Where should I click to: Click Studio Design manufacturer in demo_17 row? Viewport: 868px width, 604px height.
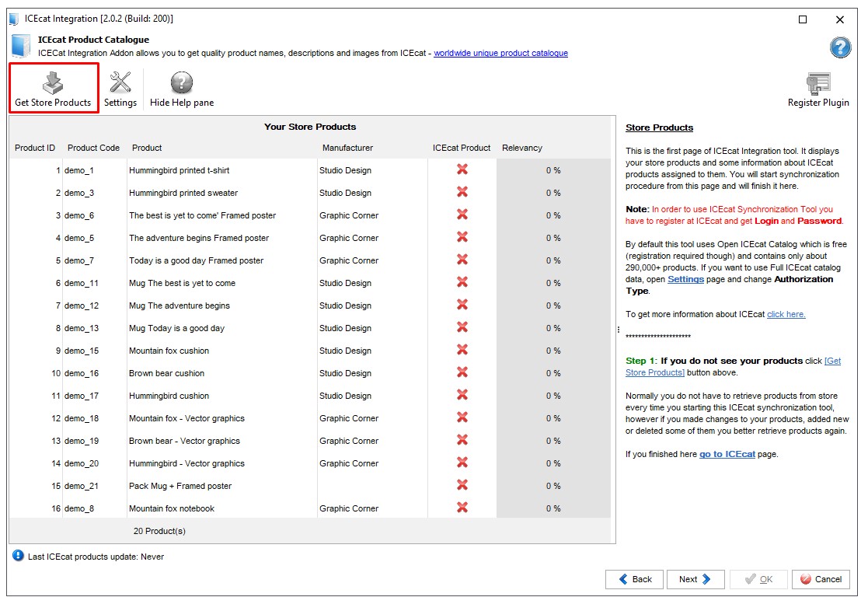click(346, 396)
